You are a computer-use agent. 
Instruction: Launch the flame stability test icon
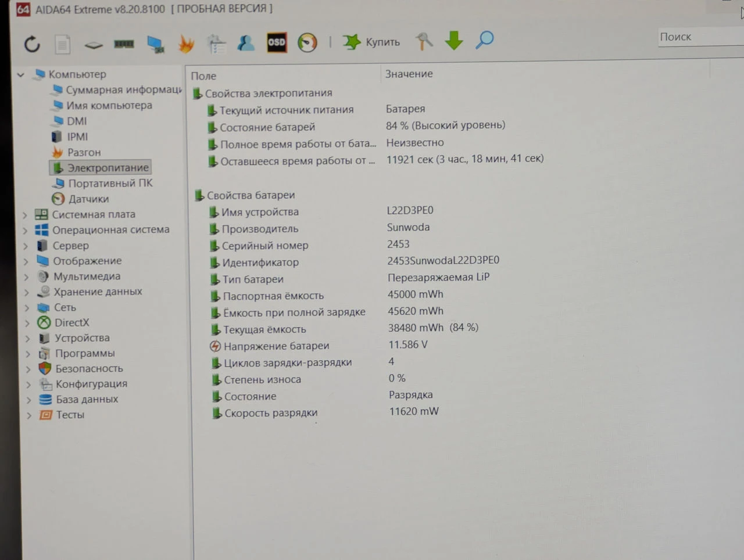pyautogui.click(x=186, y=44)
